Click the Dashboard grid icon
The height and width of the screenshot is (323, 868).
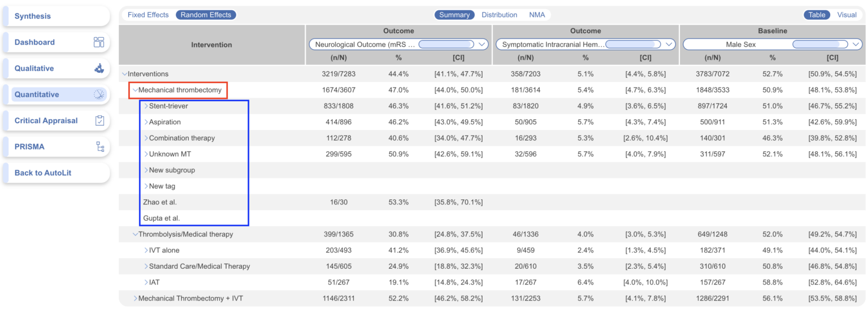pyautogui.click(x=99, y=42)
